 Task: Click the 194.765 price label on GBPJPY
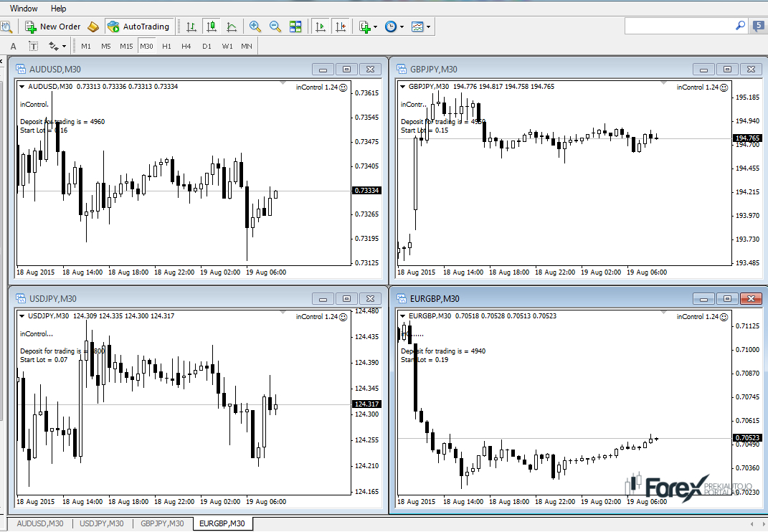747,138
